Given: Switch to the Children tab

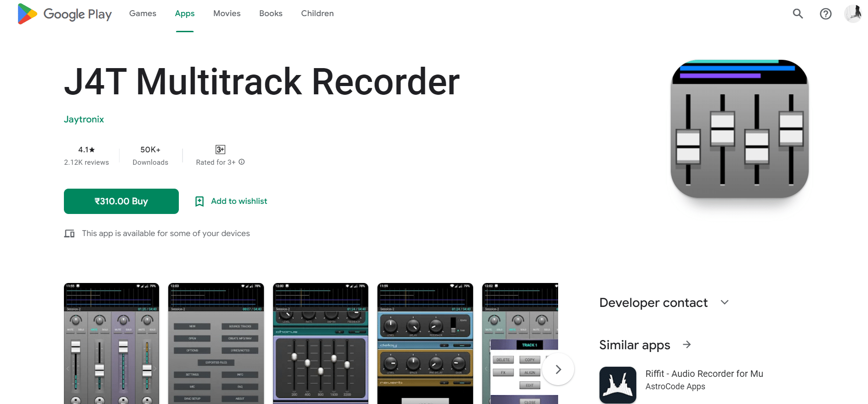Looking at the screenshot, I should click(x=317, y=13).
